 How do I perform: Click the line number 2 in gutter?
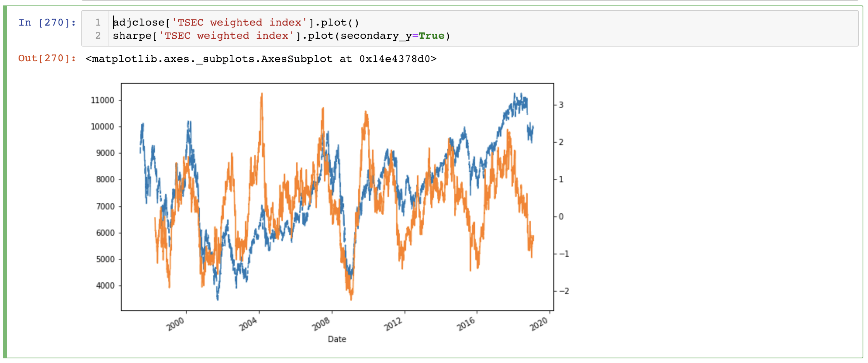click(98, 36)
